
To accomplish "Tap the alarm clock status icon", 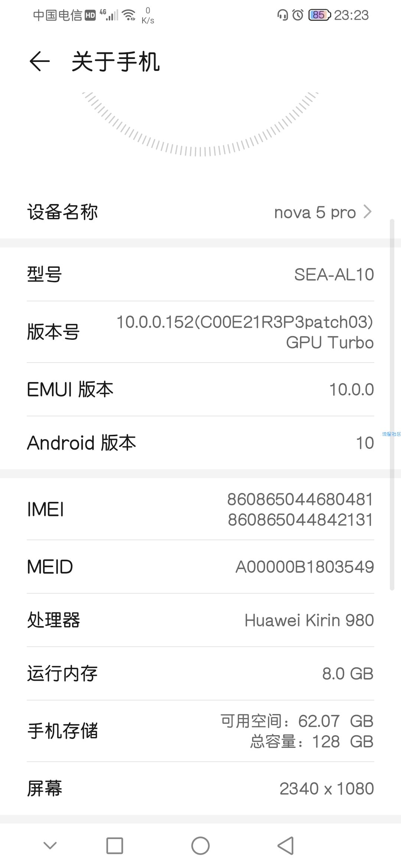I will [x=298, y=15].
